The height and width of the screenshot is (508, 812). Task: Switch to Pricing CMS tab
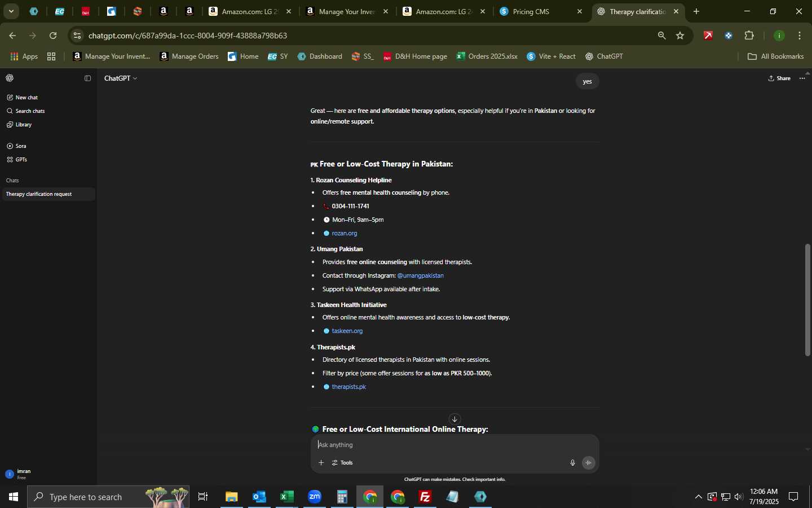point(541,11)
